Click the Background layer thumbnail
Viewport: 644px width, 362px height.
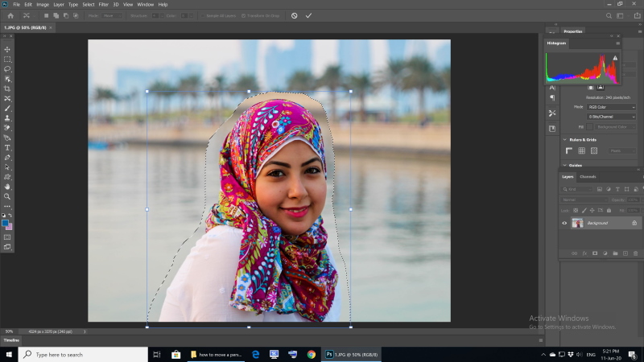(x=577, y=224)
